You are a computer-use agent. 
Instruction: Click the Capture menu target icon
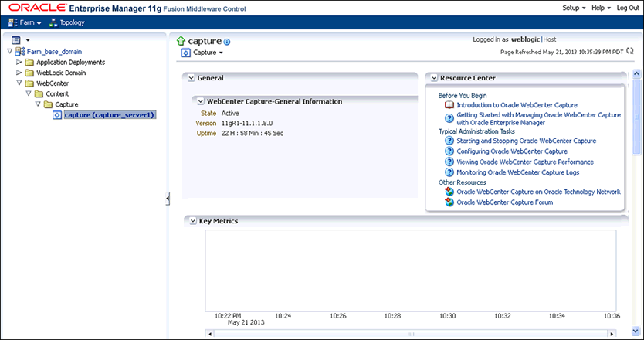click(186, 53)
